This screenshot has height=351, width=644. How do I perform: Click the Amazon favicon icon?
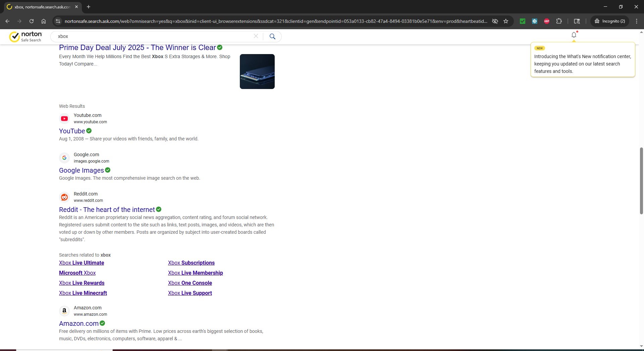(64, 311)
